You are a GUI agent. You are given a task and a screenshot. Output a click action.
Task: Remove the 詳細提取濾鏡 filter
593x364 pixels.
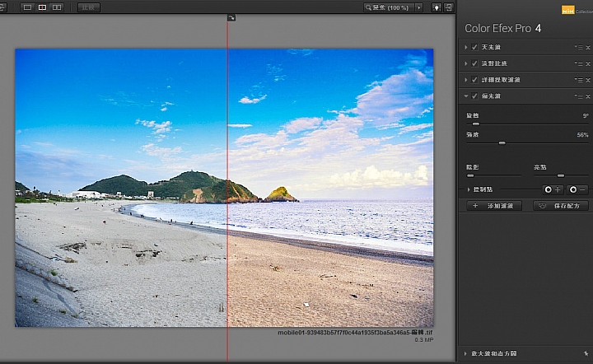point(588,80)
